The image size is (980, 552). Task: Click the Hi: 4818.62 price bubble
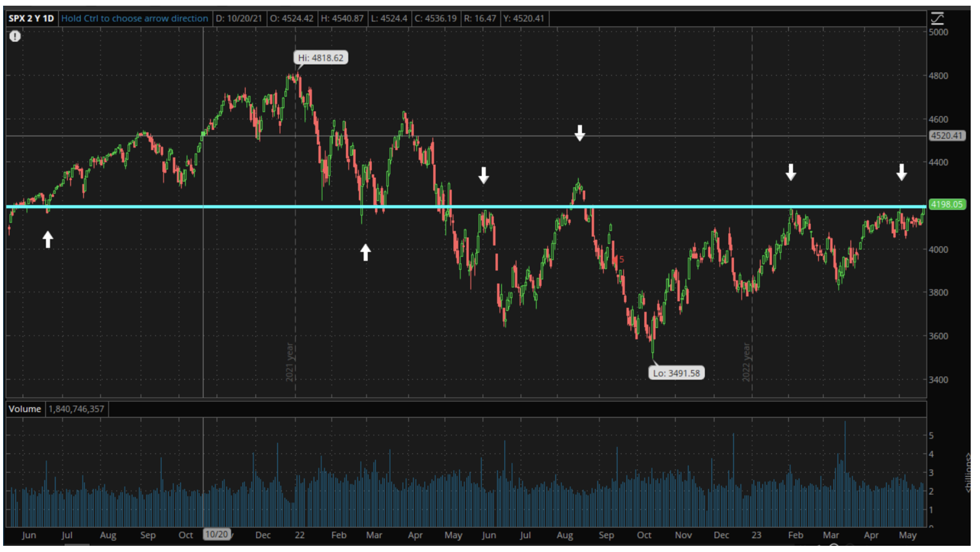tap(320, 58)
